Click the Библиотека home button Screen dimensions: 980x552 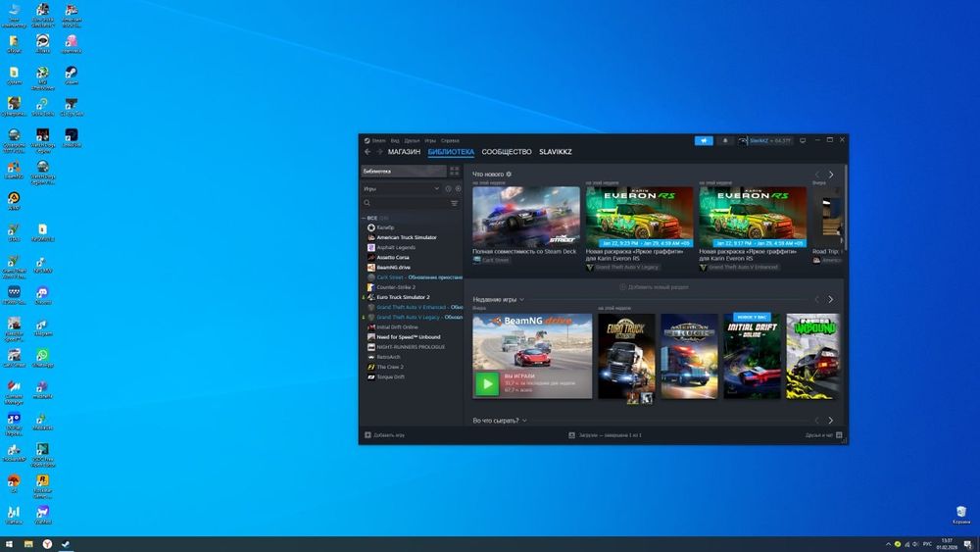(x=404, y=171)
